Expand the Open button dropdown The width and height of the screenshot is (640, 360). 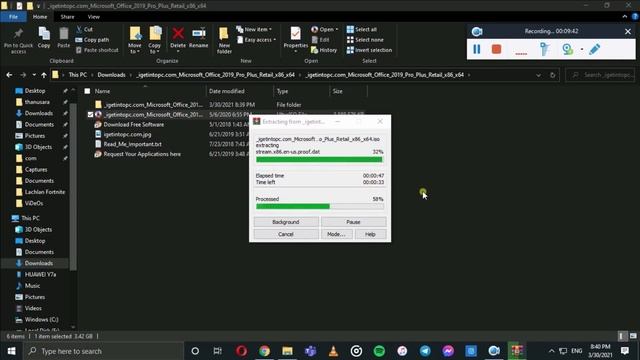tap(336, 29)
